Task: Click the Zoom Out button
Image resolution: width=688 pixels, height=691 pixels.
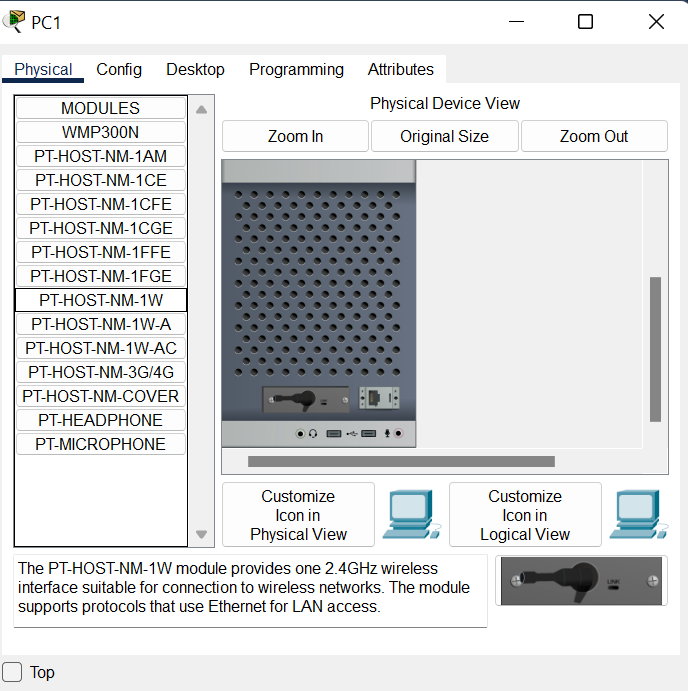Action: pyautogui.click(x=594, y=136)
